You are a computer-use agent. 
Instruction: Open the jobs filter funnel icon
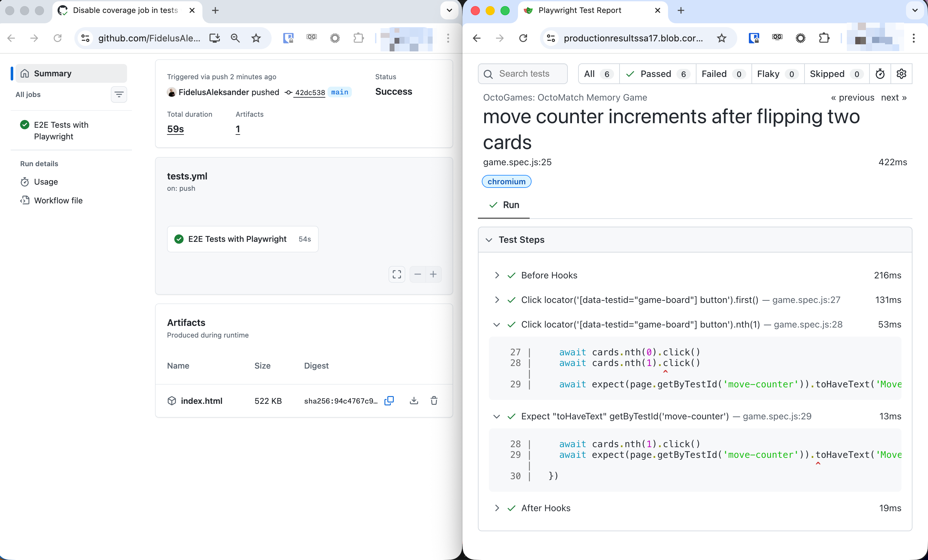[119, 94]
